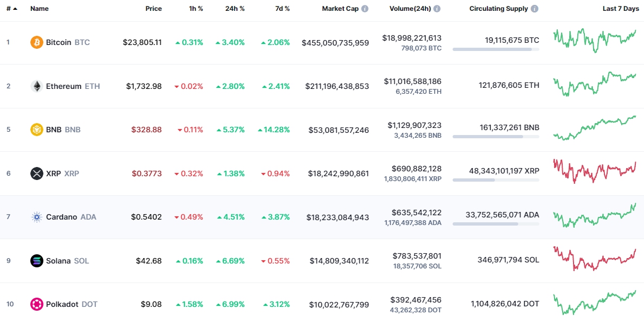Click the XRP coin logo
Screen dimensions: 644x321
coord(36,174)
